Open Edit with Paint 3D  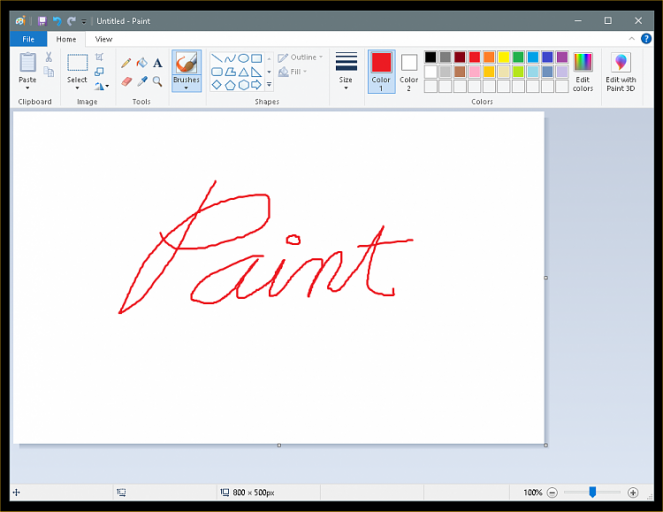(620, 72)
